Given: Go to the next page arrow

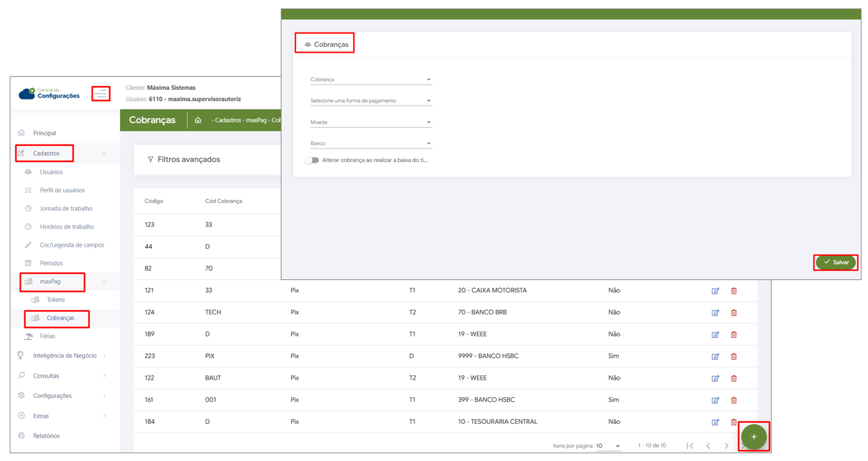Looking at the screenshot, I should [x=727, y=446].
